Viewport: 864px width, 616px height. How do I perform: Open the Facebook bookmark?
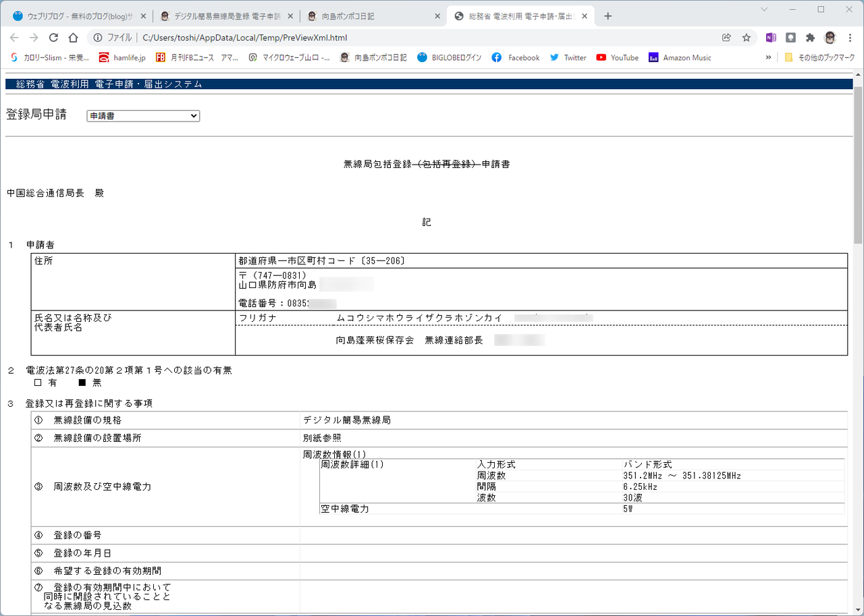(516, 58)
